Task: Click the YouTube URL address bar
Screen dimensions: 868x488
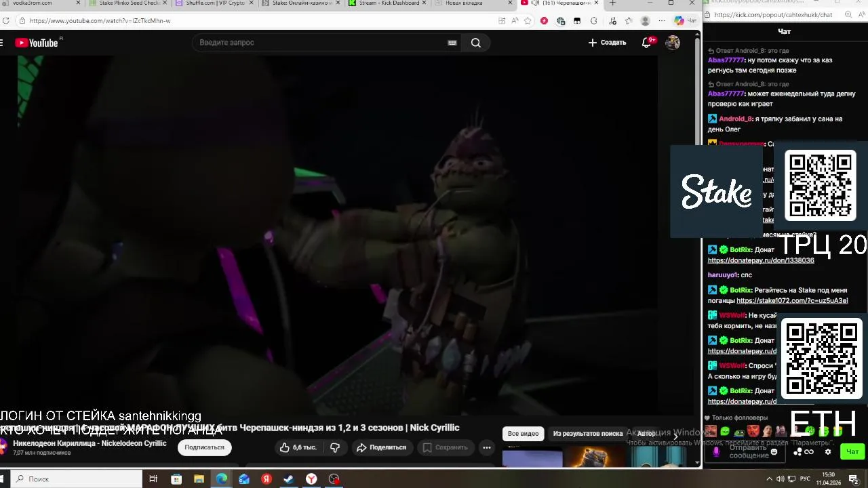Action: tap(258, 21)
